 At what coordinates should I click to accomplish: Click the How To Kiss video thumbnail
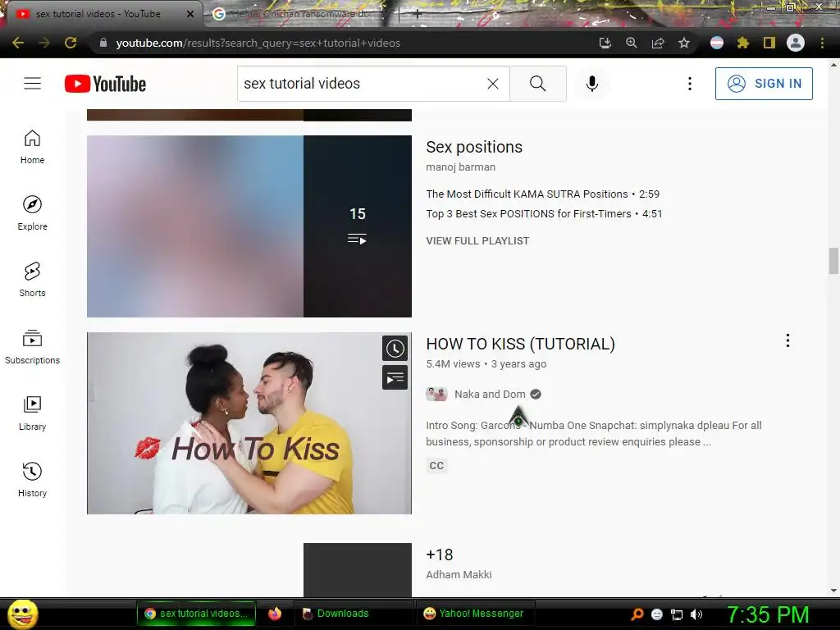(x=249, y=423)
